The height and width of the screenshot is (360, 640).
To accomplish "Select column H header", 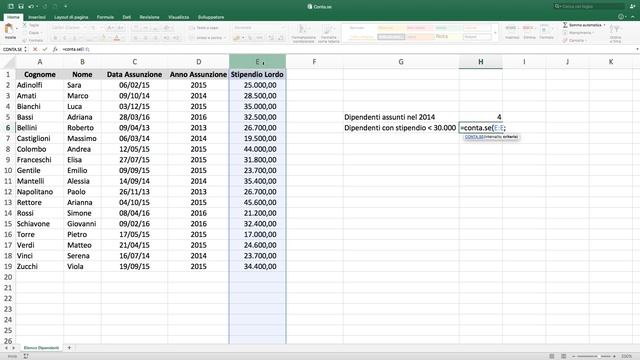I will pos(480,62).
